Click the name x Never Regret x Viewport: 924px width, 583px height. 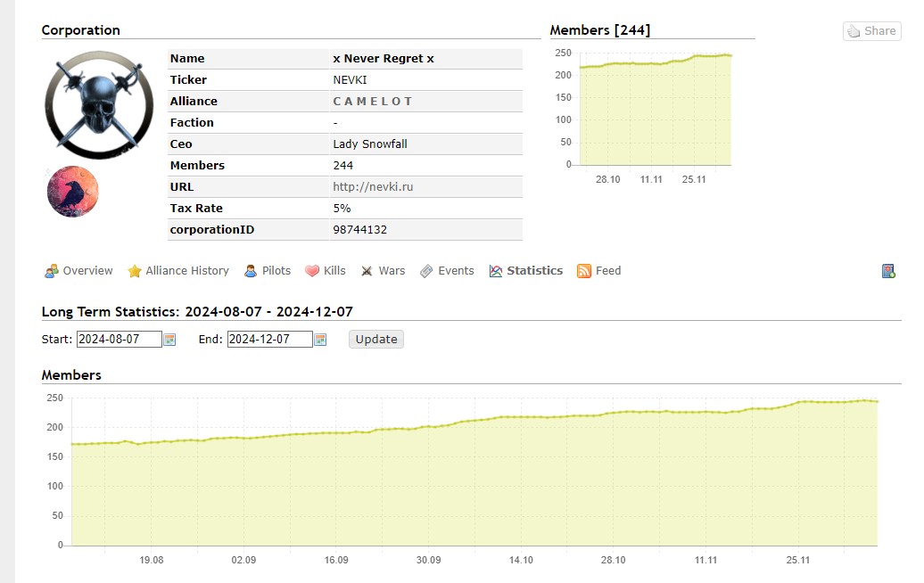point(384,59)
